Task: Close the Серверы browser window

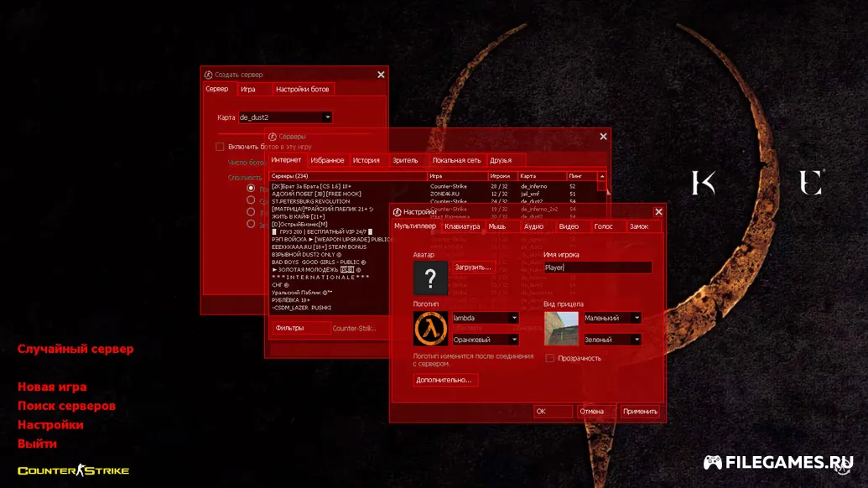Action: pyautogui.click(x=603, y=137)
